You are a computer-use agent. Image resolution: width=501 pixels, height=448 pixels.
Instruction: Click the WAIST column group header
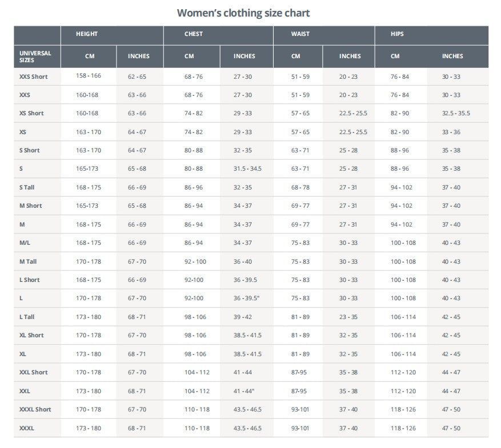[300, 34]
